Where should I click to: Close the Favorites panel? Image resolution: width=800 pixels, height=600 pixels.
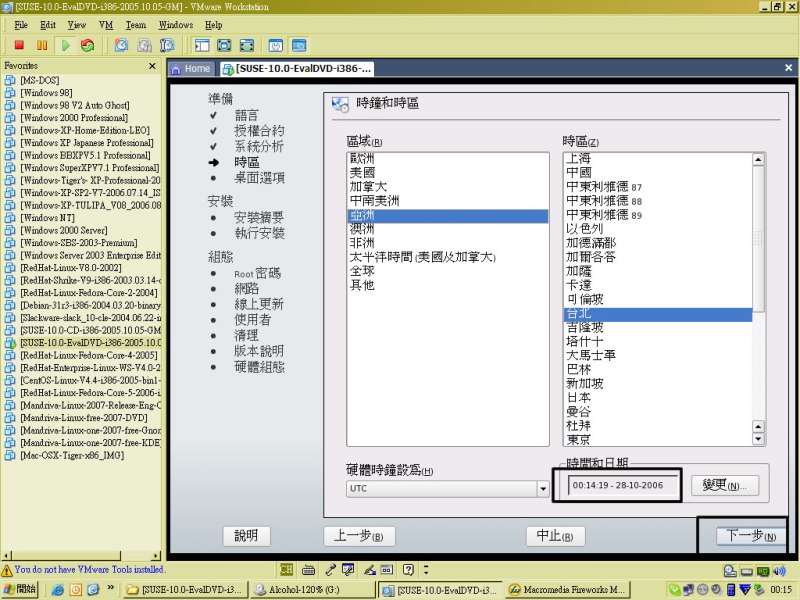(152, 66)
